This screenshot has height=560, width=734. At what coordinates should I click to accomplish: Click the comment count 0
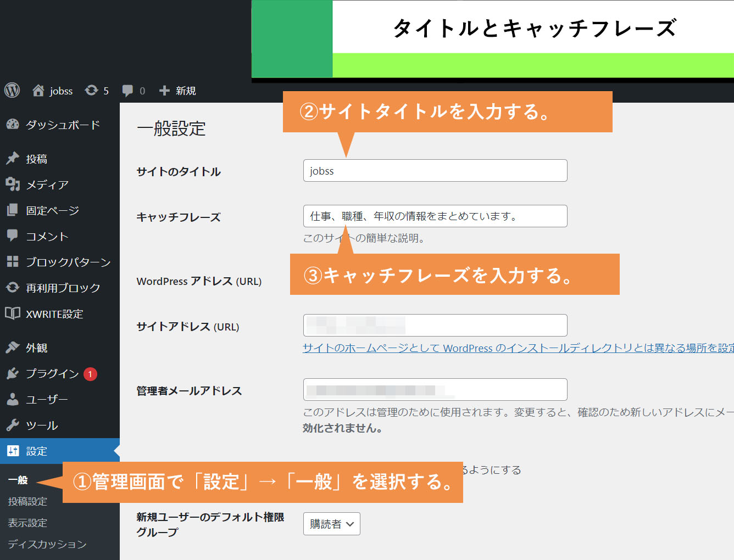[x=142, y=91]
